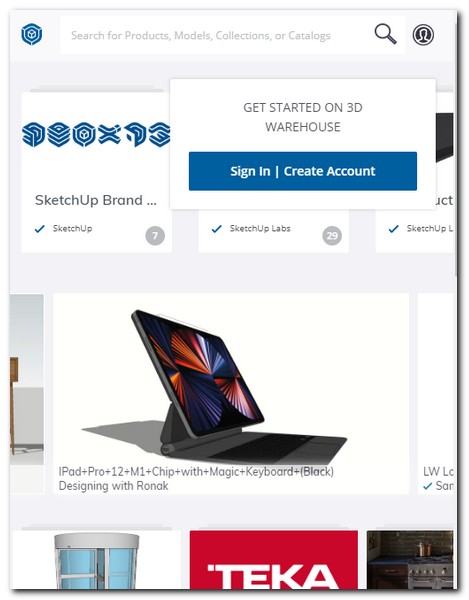Open the iPad Pro Magic Keyboard model thumbnail
Screen dimensions: 469x600
pos(231,379)
